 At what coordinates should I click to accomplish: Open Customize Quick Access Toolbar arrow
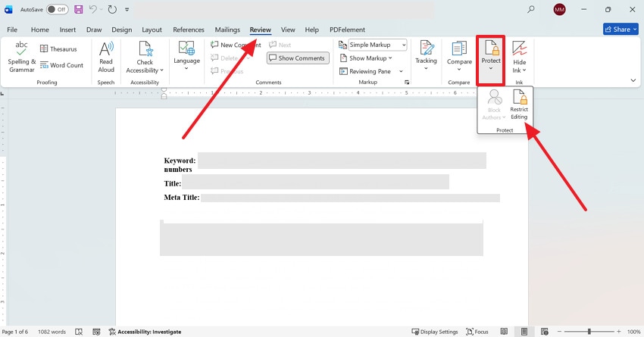(127, 9)
